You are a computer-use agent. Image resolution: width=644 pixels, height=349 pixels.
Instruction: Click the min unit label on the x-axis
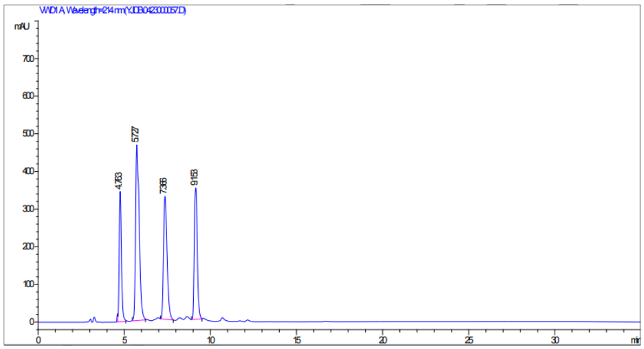coord(636,340)
